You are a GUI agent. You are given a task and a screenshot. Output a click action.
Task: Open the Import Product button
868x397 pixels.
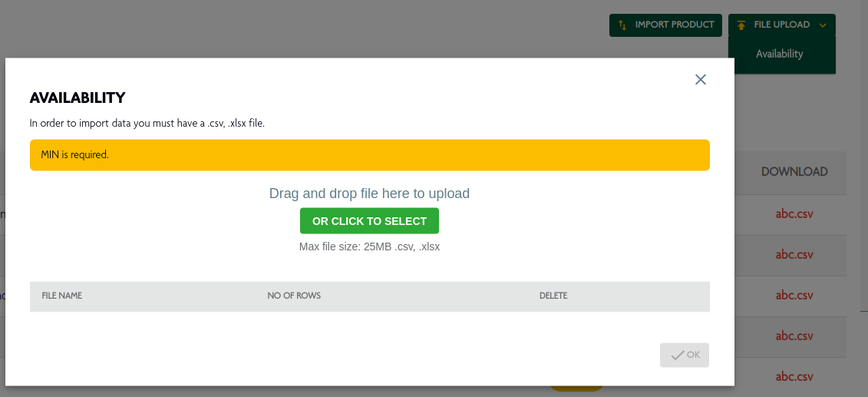[665, 25]
